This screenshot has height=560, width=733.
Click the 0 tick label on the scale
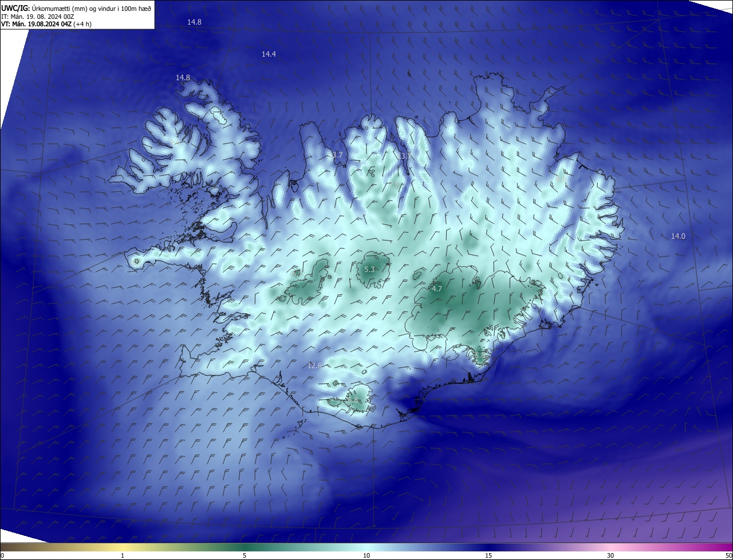tap(2, 555)
